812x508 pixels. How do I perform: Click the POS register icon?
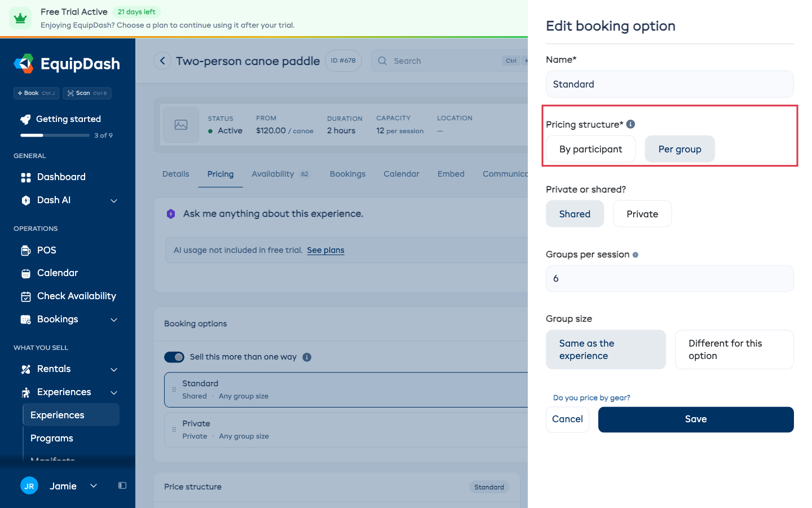coord(26,251)
